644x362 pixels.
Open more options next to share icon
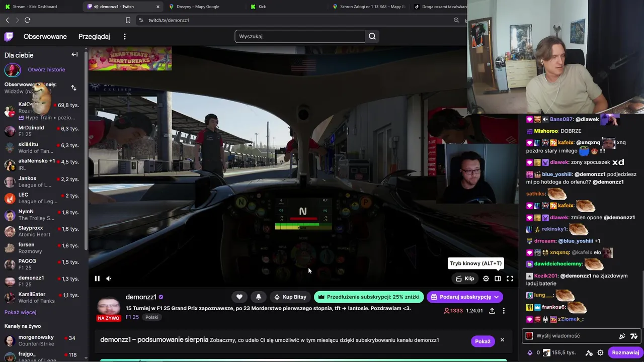pyautogui.click(x=504, y=311)
